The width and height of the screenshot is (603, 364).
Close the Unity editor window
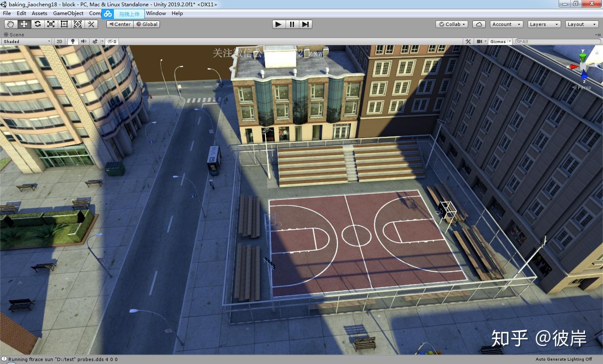[x=592, y=4]
